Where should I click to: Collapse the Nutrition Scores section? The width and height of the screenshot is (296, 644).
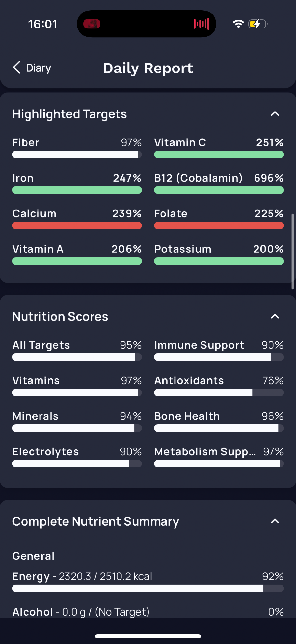click(275, 317)
